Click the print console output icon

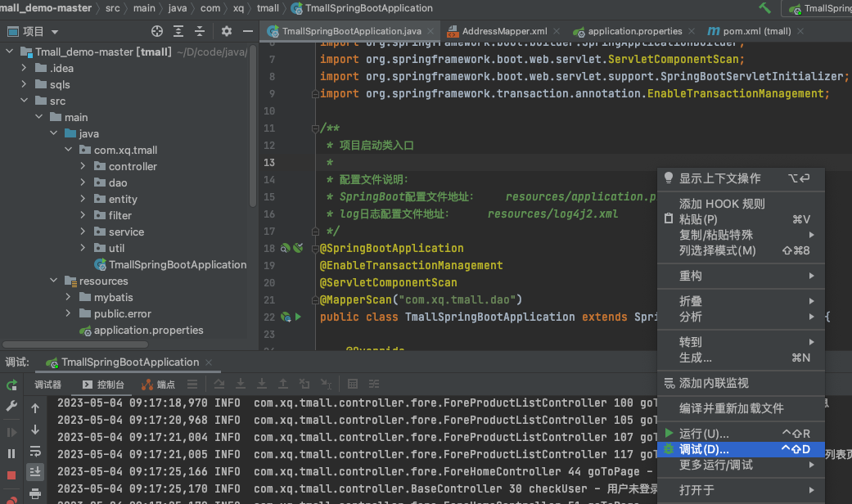(x=35, y=493)
